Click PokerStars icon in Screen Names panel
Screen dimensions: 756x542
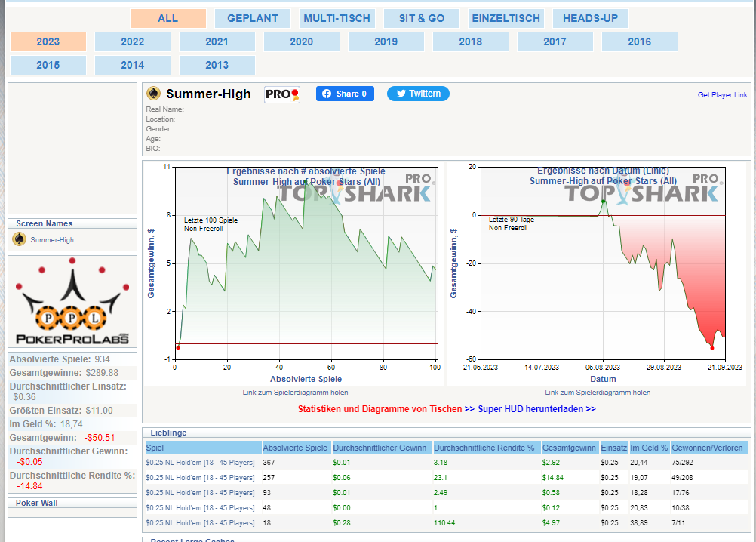20,239
